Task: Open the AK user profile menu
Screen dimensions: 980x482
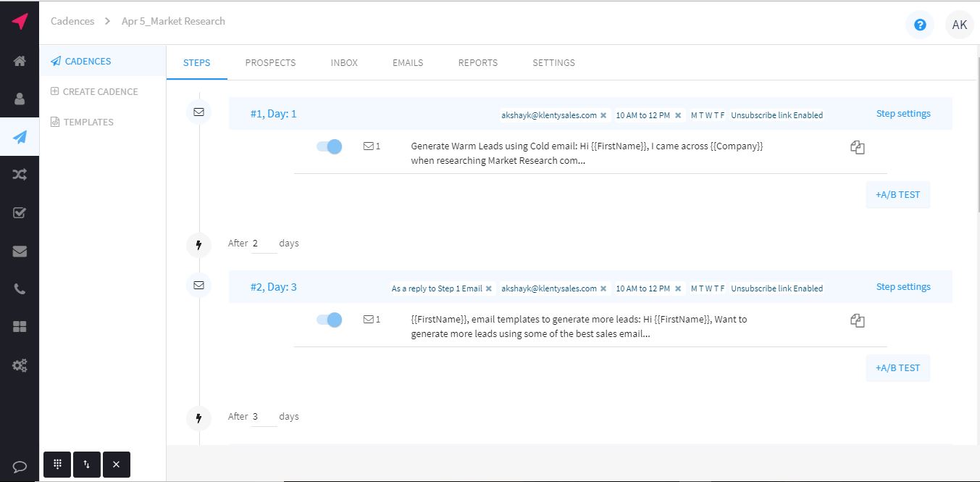Action: [959, 25]
